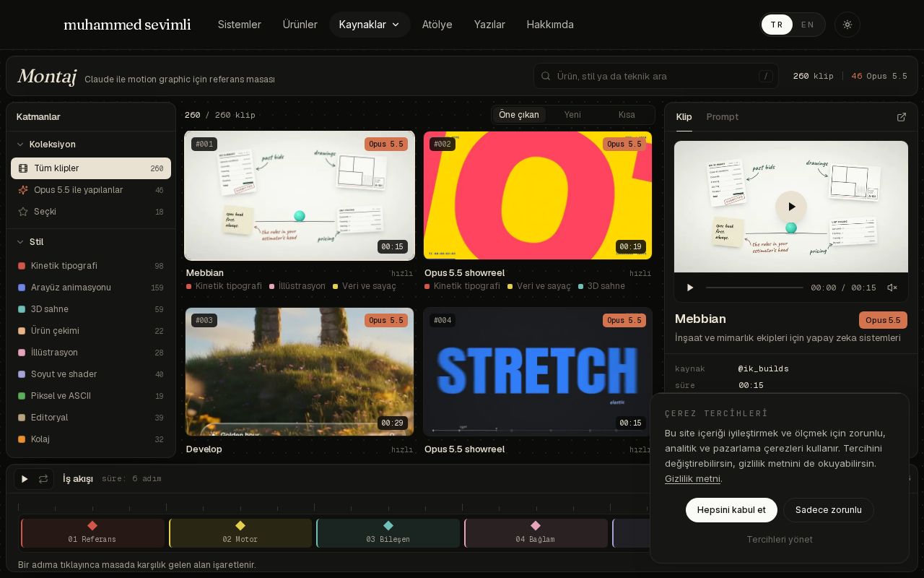Mute the clip preview audio
924x578 pixels.
click(x=892, y=288)
